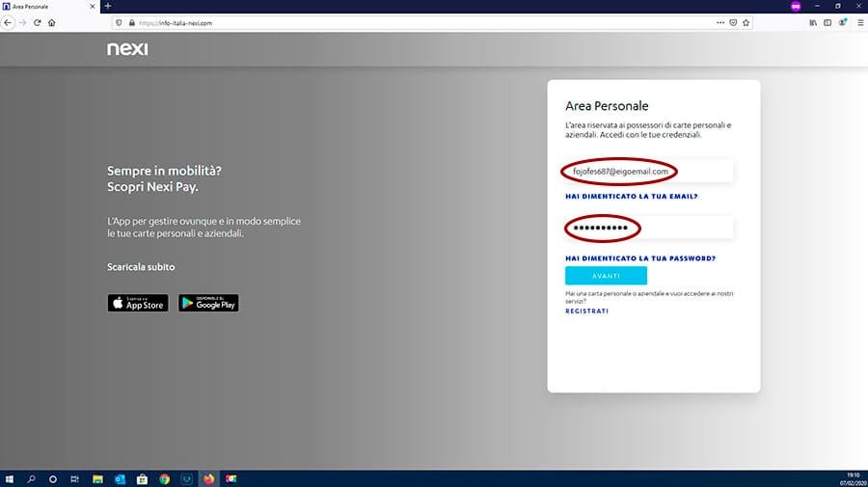Open the Windows Start menu
This screenshot has width=868, height=487.
(9, 479)
